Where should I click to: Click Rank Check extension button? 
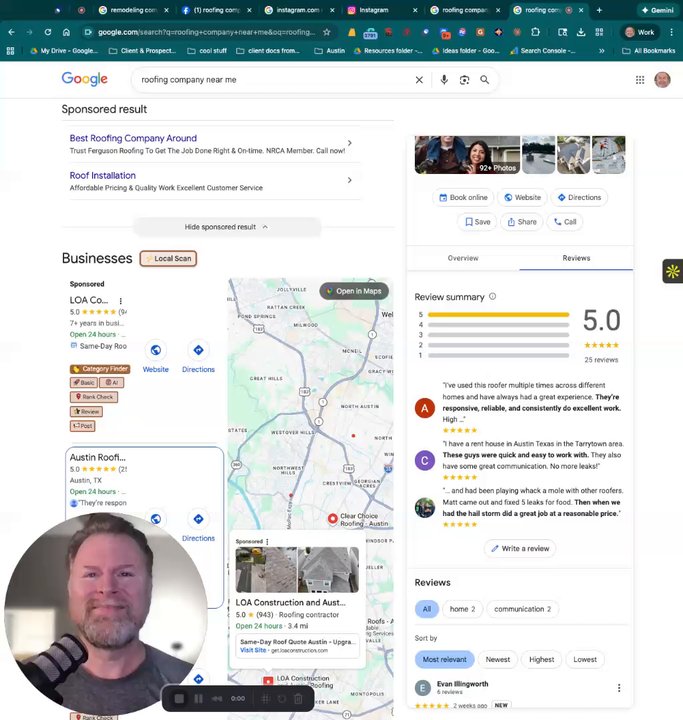(94, 397)
